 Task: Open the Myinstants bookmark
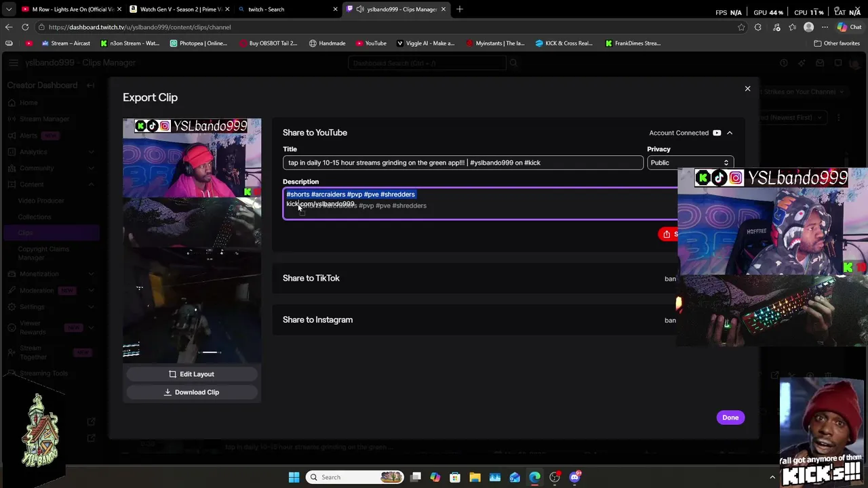tap(495, 43)
